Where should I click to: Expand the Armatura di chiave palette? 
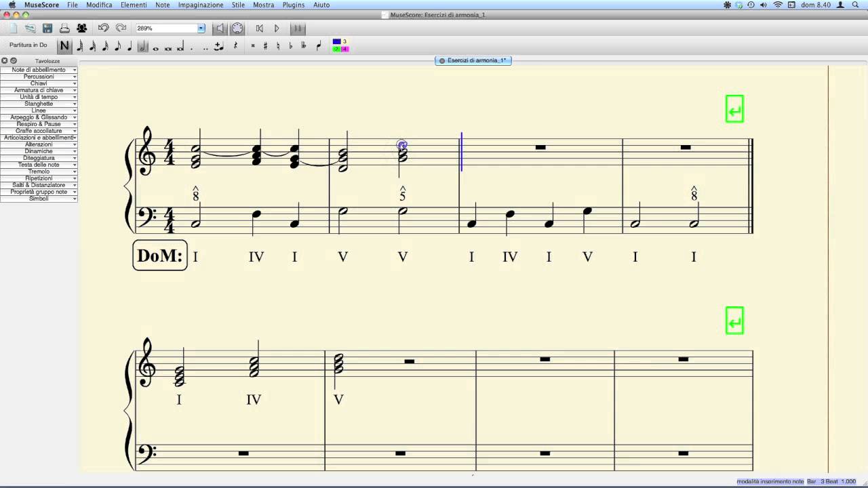point(39,90)
